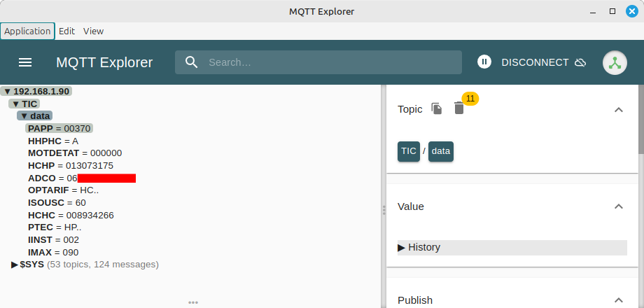Open the hamburger navigation menu
The height and width of the screenshot is (308, 644).
coord(25,62)
